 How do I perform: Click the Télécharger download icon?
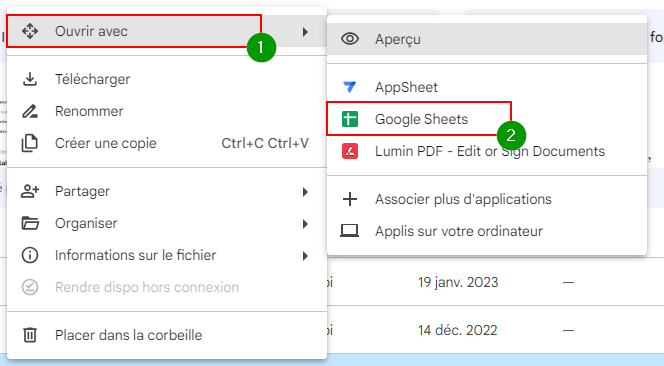pos(30,79)
